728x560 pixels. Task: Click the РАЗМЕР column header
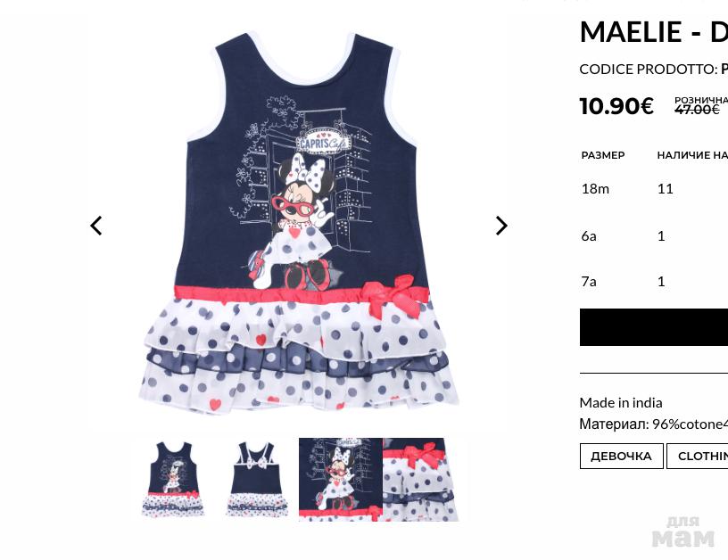[603, 155]
